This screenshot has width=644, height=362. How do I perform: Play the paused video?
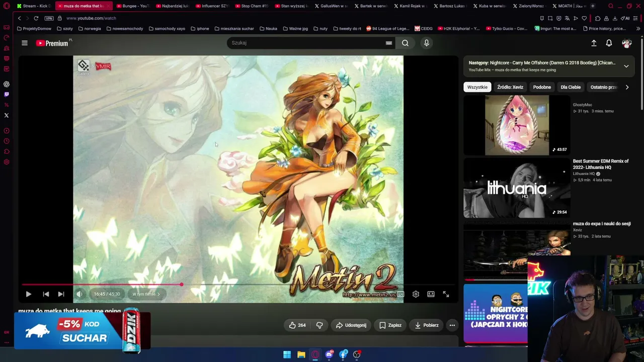click(29, 294)
